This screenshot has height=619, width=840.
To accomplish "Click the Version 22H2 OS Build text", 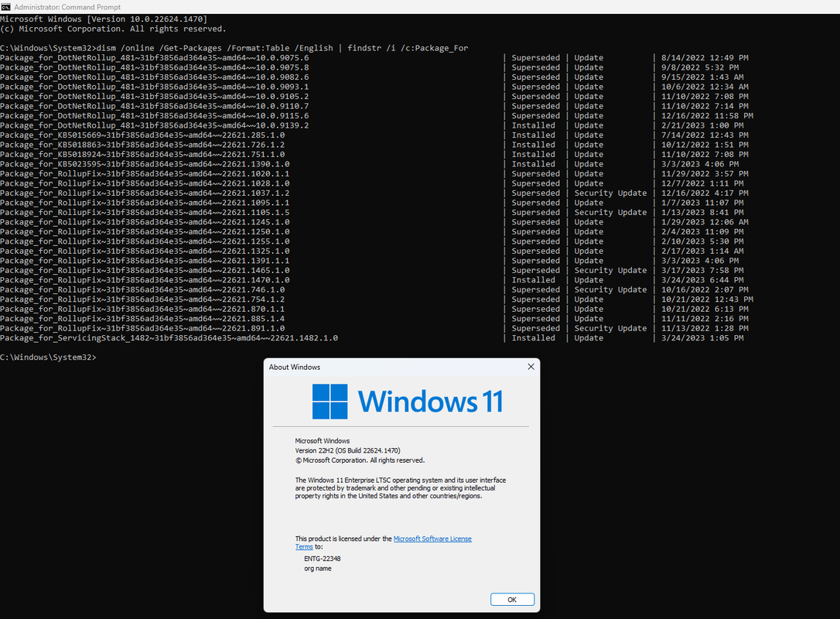I will click(x=347, y=451).
